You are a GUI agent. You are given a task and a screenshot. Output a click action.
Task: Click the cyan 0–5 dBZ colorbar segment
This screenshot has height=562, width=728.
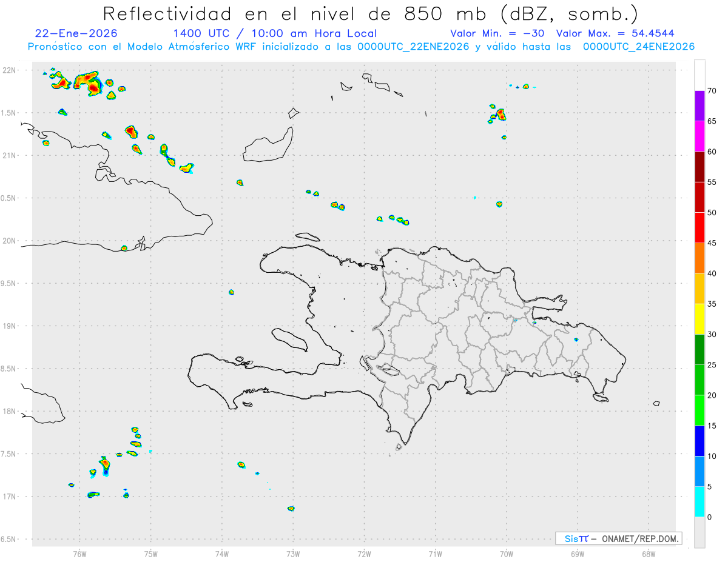699,502
